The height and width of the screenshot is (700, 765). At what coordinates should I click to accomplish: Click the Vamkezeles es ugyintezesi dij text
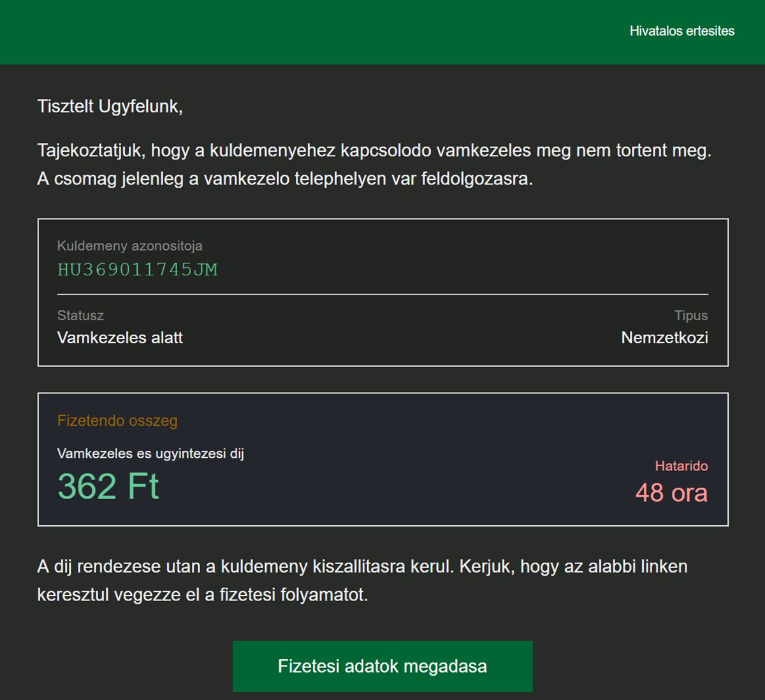(150, 453)
